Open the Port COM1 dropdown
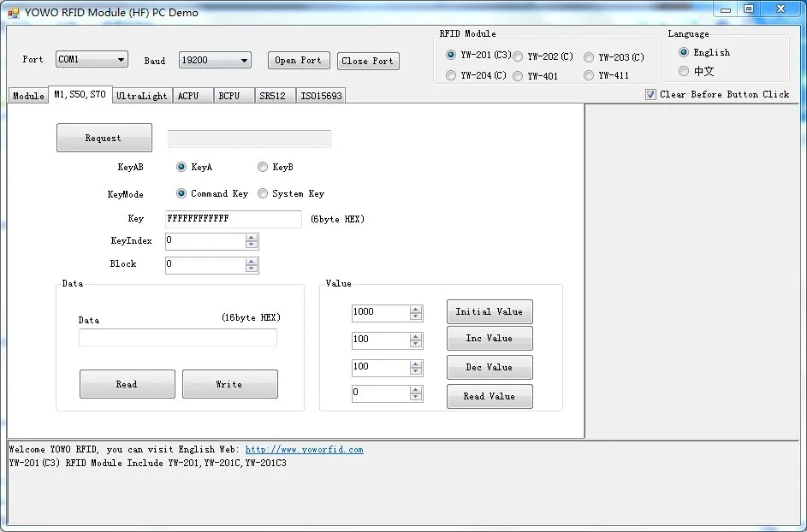 92,59
